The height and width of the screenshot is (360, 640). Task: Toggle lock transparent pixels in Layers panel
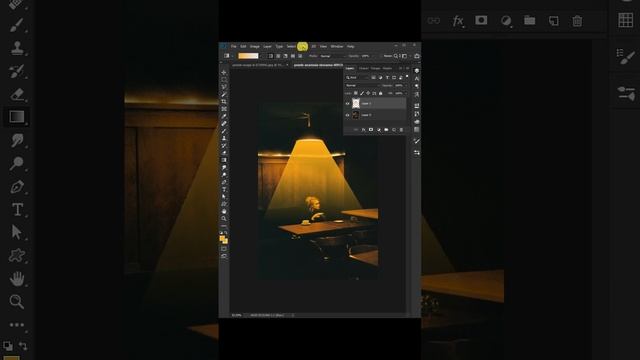point(356,93)
